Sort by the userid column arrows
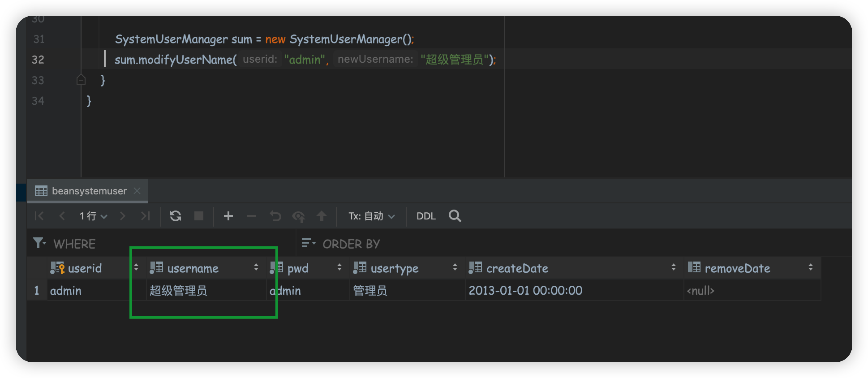 tap(136, 268)
